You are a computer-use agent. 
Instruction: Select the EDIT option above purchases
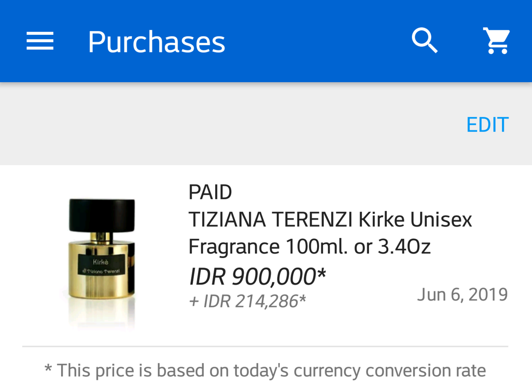pos(487,124)
